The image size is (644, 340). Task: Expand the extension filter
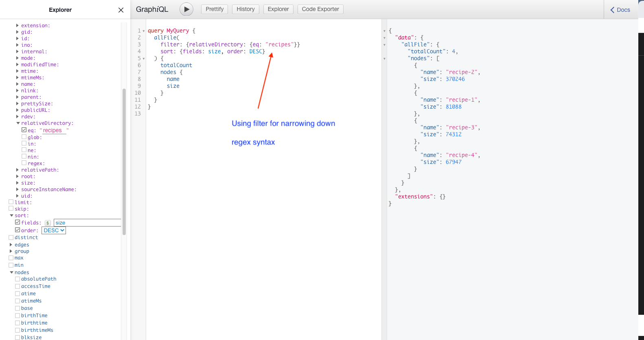tap(18, 25)
